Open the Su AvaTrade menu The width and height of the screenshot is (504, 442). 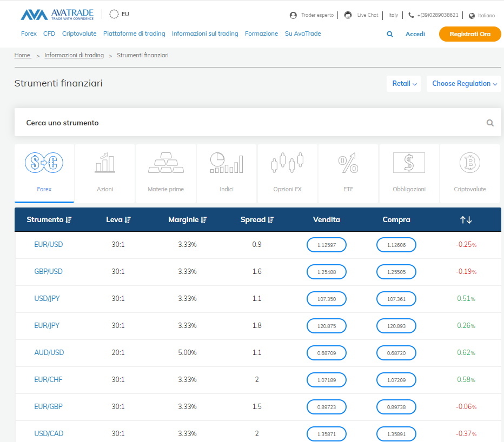pyautogui.click(x=303, y=34)
